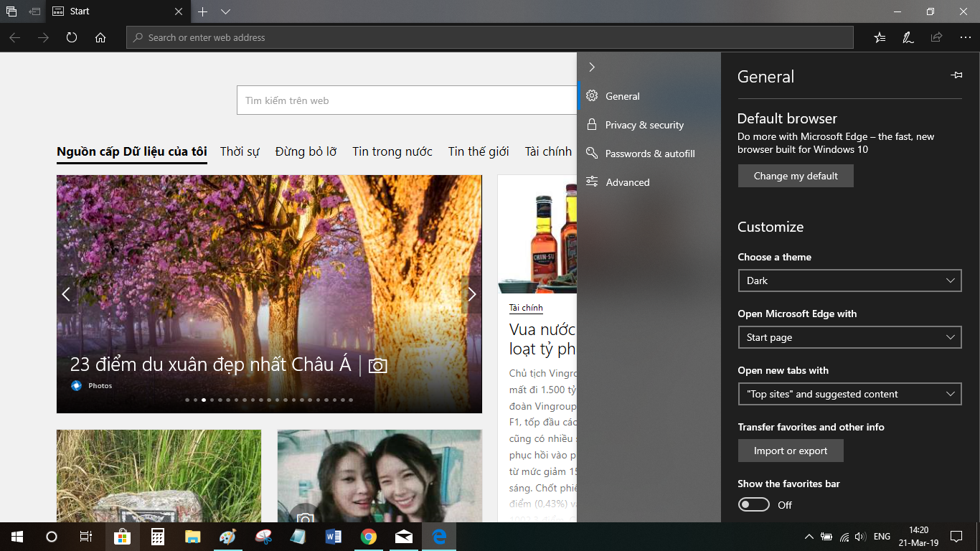Go to the Home page icon
This screenshot has width=980, height=551.
pos(100,37)
